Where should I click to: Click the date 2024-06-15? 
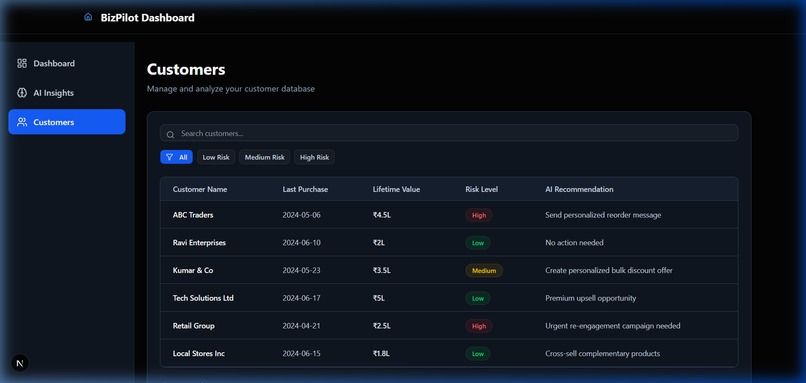pos(301,354)
